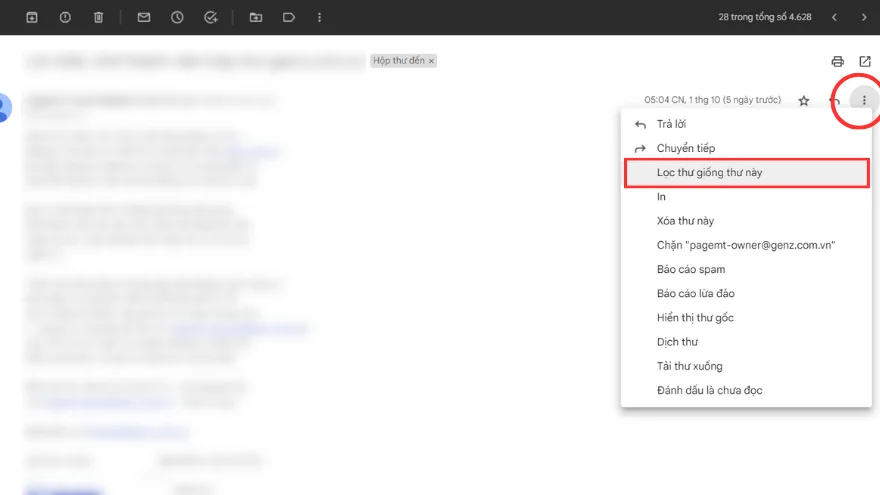Click the 28 trong tổng số 4.628 counter

click(x=764, y=17)
